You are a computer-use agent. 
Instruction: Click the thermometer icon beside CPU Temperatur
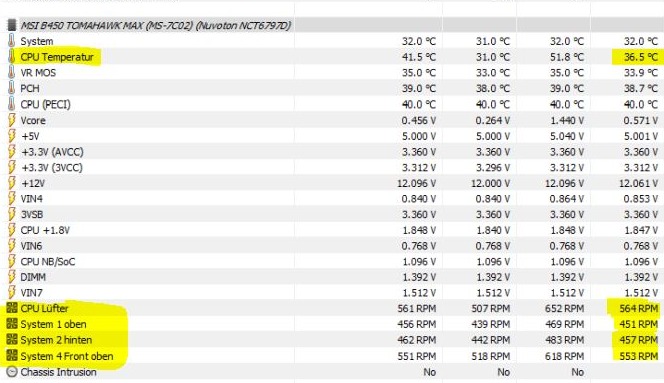click(x=11, y=57)
